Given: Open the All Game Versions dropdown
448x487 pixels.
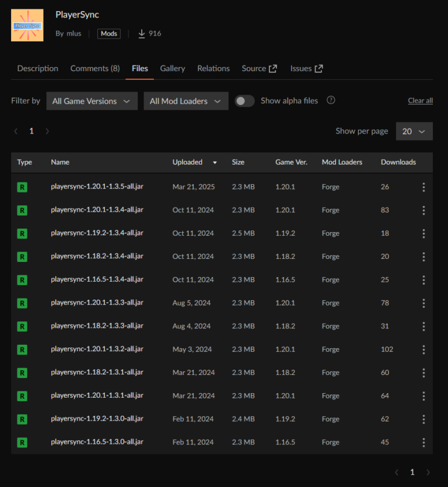Looking at the screenshot, I should coord(92,100).
